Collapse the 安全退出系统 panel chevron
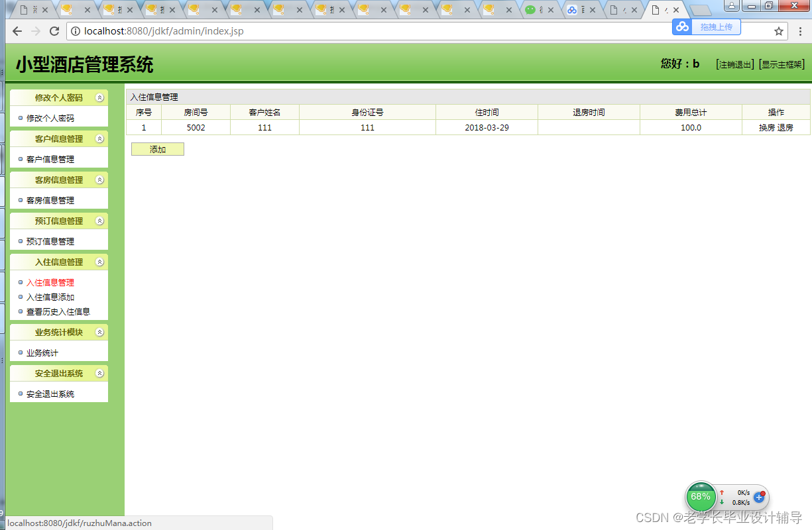 click(100, 373)
